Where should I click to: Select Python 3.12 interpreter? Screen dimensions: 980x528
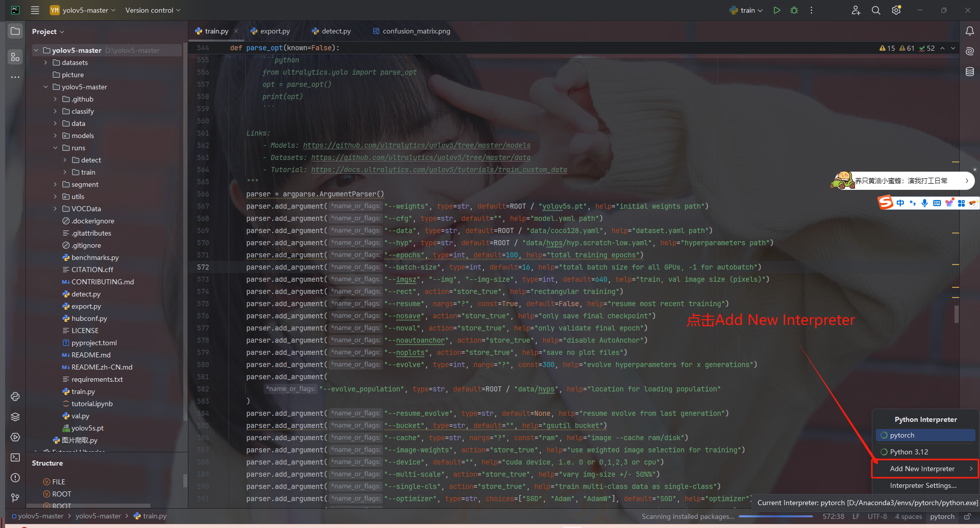925,452
